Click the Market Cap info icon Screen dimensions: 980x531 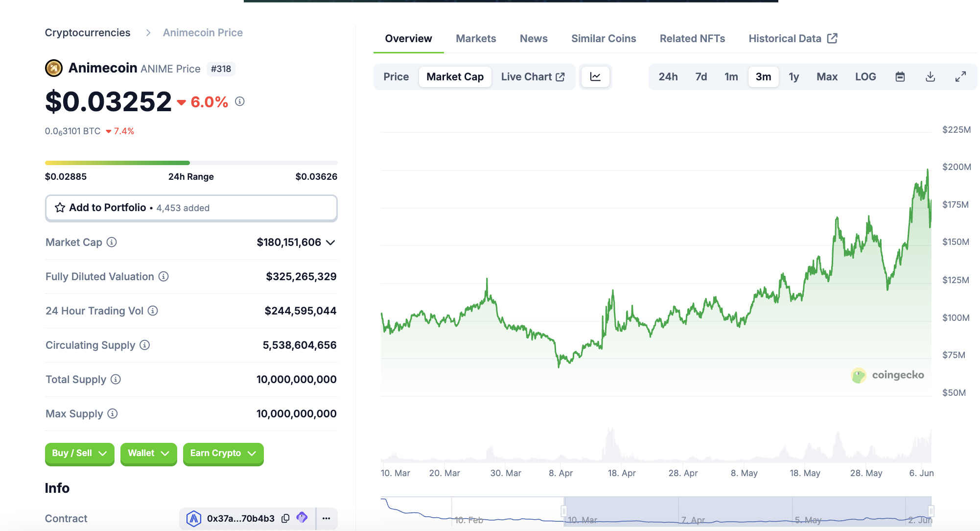pos(112,242)
